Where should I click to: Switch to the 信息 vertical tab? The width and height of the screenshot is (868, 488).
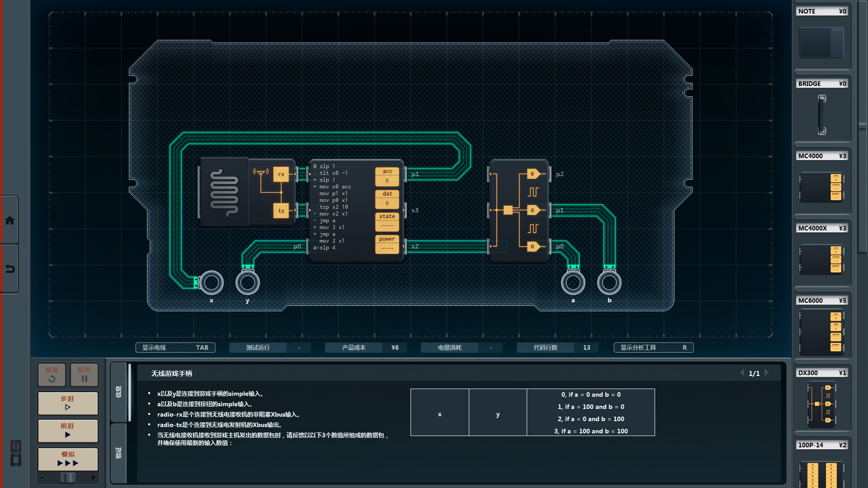[x=118, y=391]
